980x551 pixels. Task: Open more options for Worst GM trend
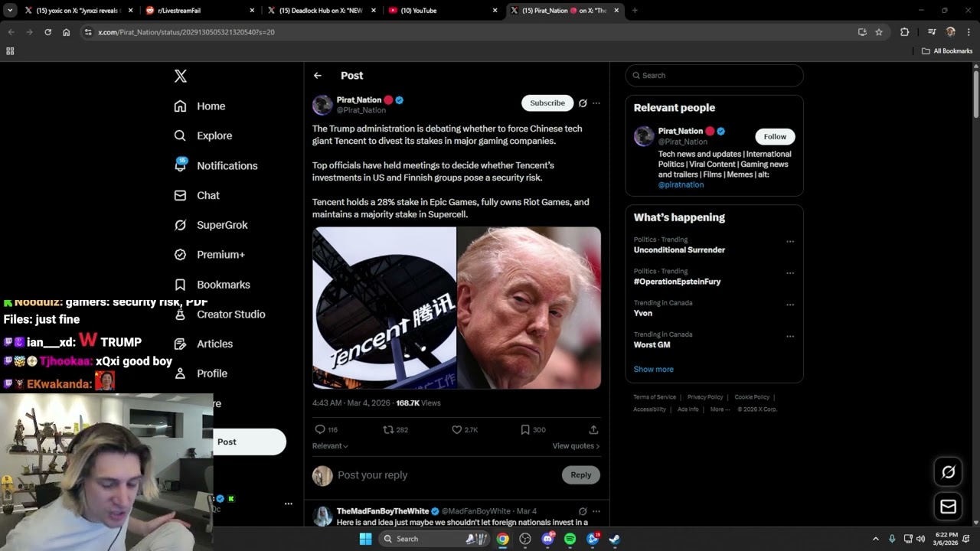pos(790,336)
